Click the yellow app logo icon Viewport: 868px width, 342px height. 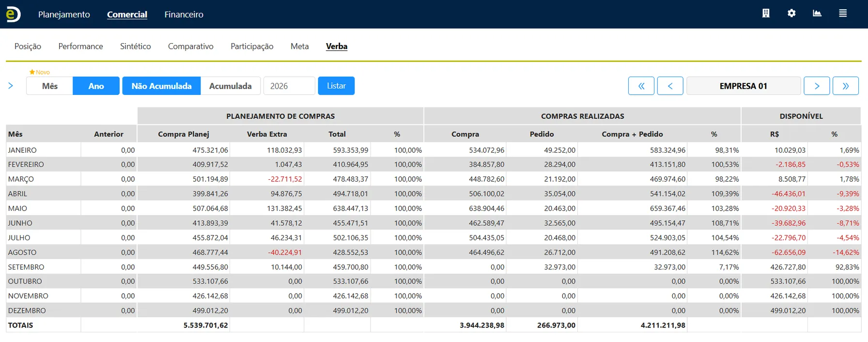(x=13, y=14)
